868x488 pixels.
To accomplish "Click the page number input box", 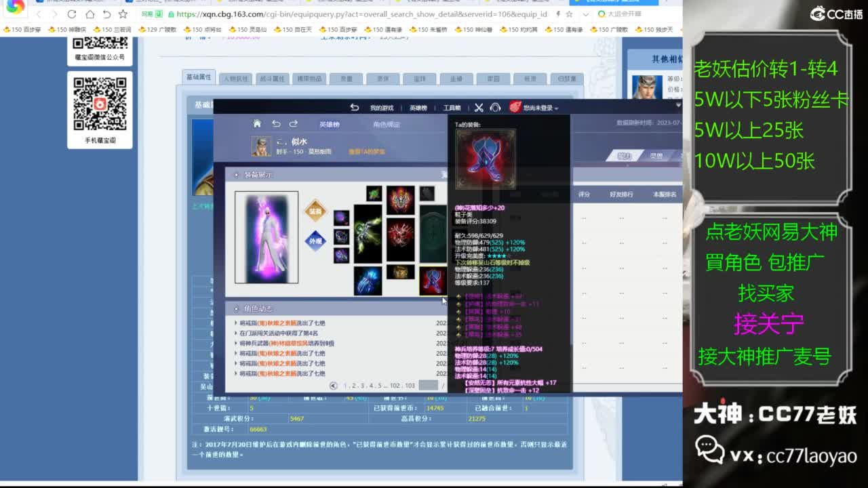I will tap(429, 385).
